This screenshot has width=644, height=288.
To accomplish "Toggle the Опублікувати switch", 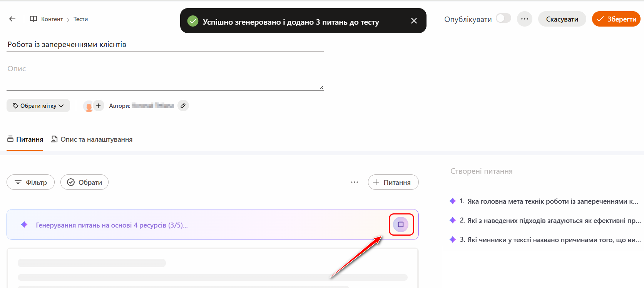I will click(x=503, y=18).
